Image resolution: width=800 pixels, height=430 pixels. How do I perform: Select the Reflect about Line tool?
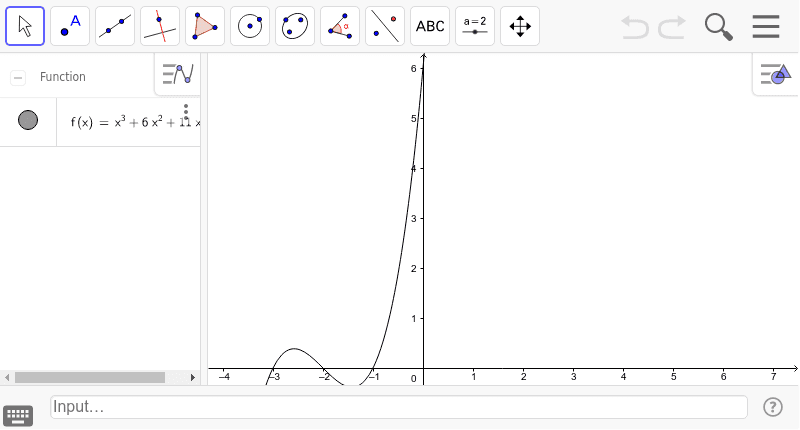[385, 26]
